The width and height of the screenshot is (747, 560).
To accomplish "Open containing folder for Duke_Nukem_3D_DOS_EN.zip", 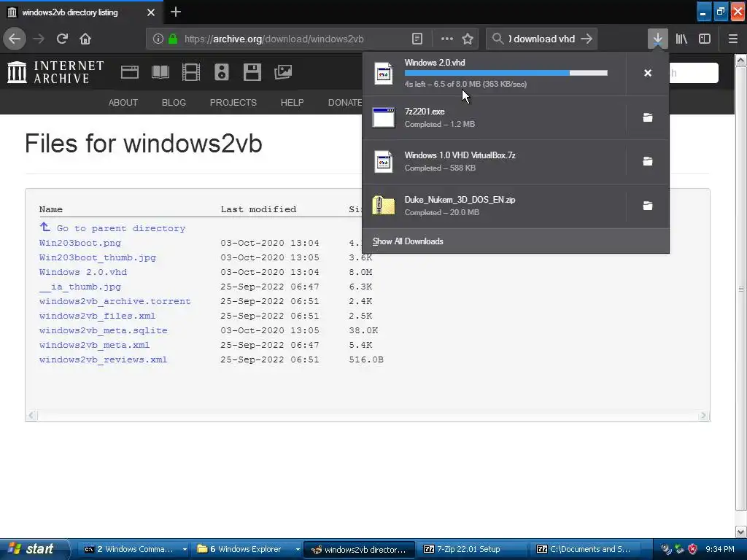I will click(x=648, y=205).
